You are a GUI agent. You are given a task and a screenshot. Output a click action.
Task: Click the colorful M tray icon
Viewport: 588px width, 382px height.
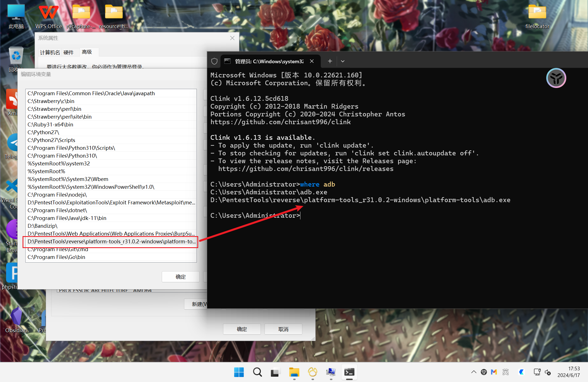point(494,372)
